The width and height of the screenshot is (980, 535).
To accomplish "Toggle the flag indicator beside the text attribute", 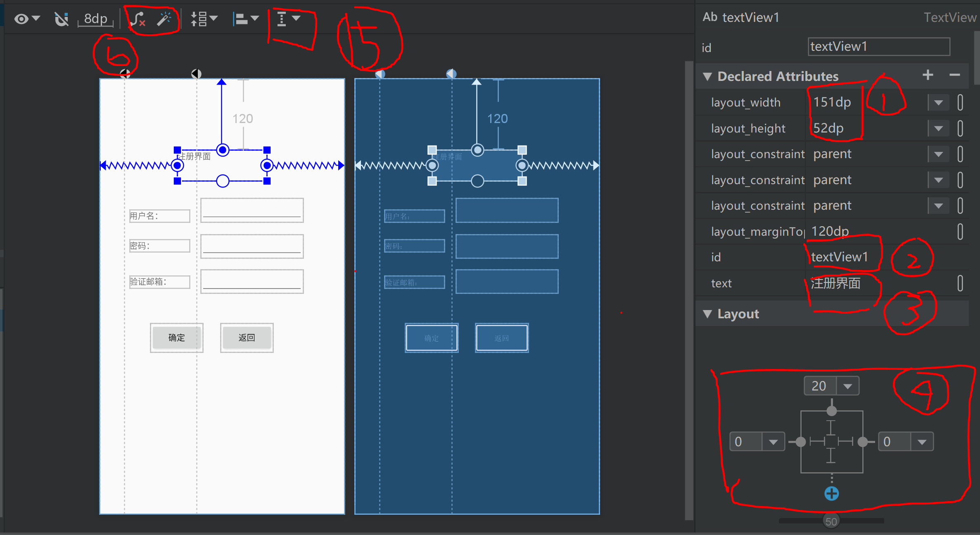I will (961, 283).
